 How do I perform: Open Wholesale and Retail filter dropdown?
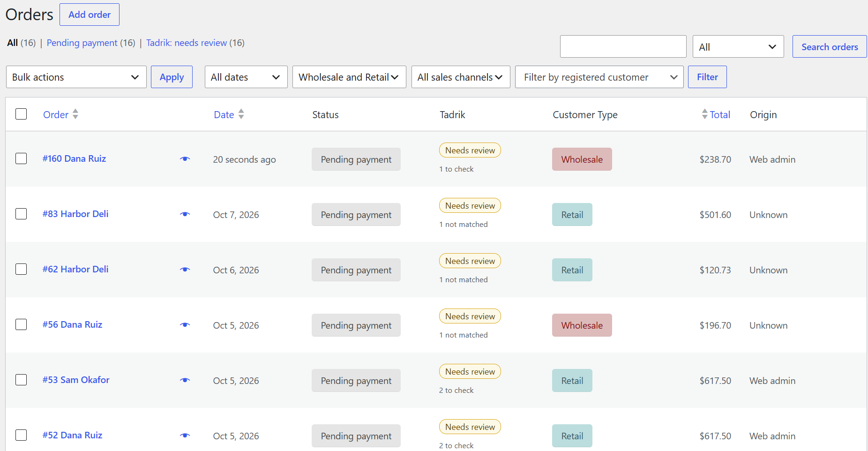349,77
